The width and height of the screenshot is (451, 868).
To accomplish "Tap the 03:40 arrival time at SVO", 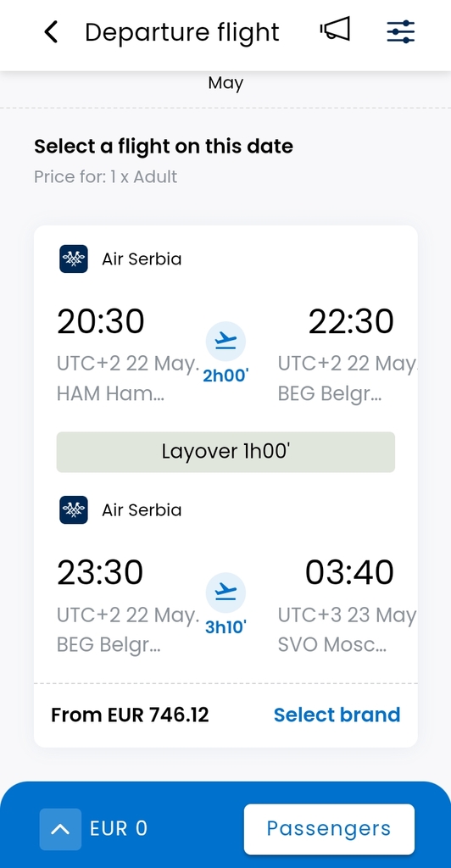I will pyautogui.click(x=350, y=572).
